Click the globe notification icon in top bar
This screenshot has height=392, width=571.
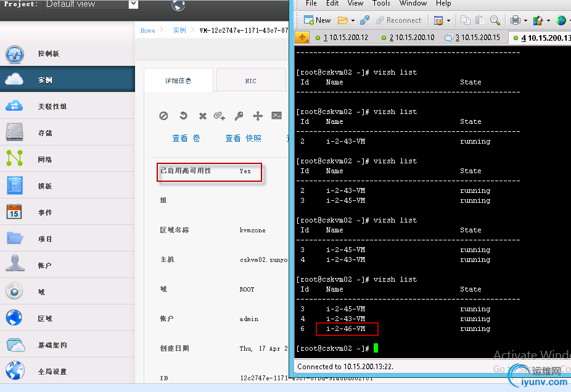point(178,5)
